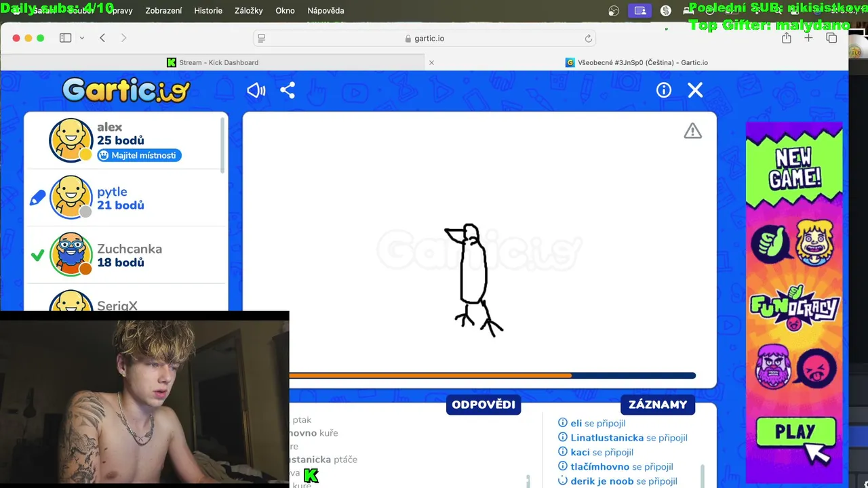The image size is (868, 488).
Task: Open the Historie menu
Action: (x=208, y=11)
